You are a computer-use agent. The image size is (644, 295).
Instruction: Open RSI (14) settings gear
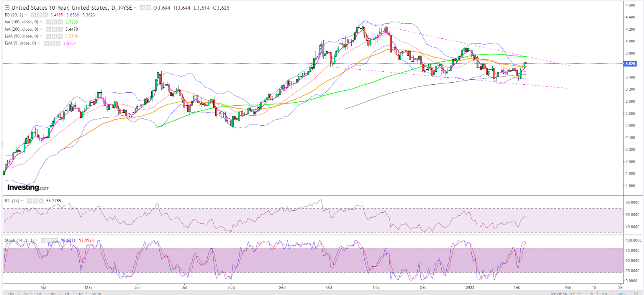coord(35,201)
